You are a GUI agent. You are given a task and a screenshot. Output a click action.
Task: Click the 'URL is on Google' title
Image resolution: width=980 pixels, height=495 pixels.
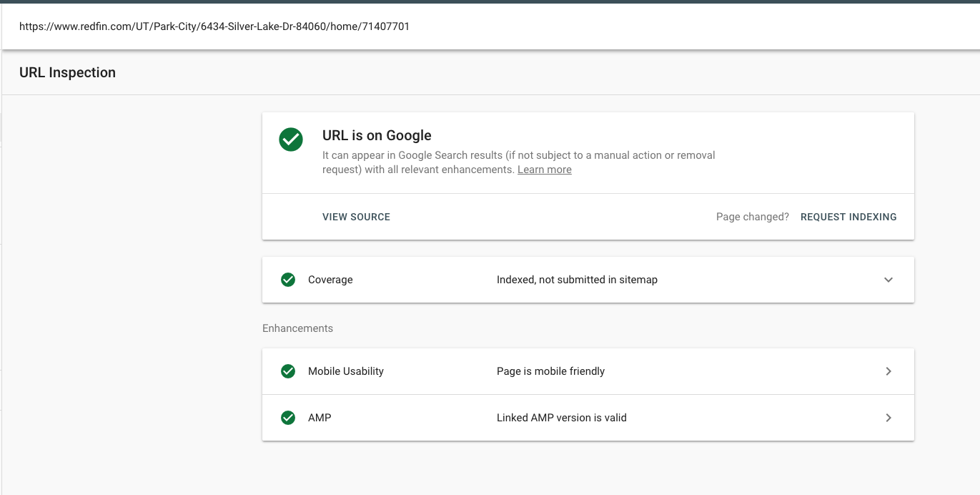(x=377, y=135)
